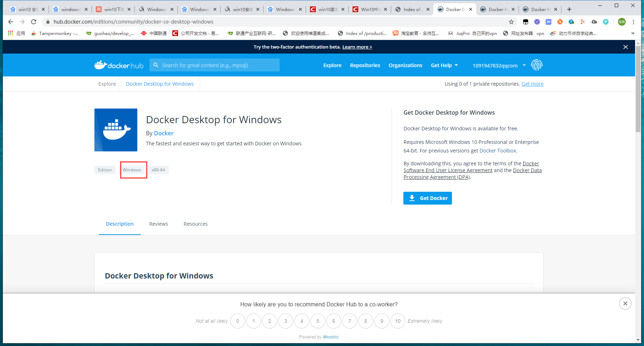Open the Docker publisher link
644x346 pixels.
[x=164, y=133]
